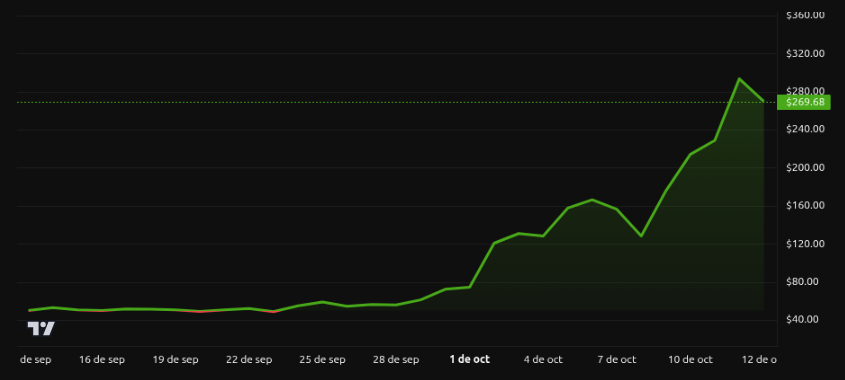Click the '19 de sep' date label

(x=175, y=360)
